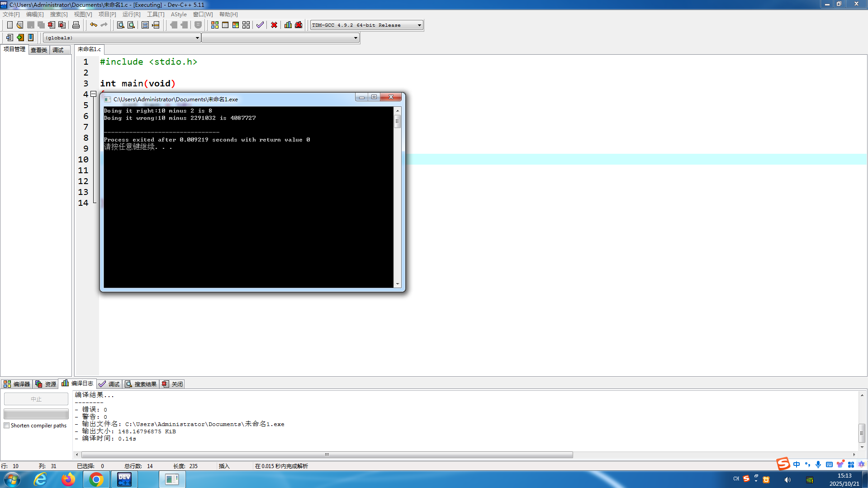Click the Dev-C++ taskbar button
This screenshot has height=488, width=868.
[x=124, y=479]
